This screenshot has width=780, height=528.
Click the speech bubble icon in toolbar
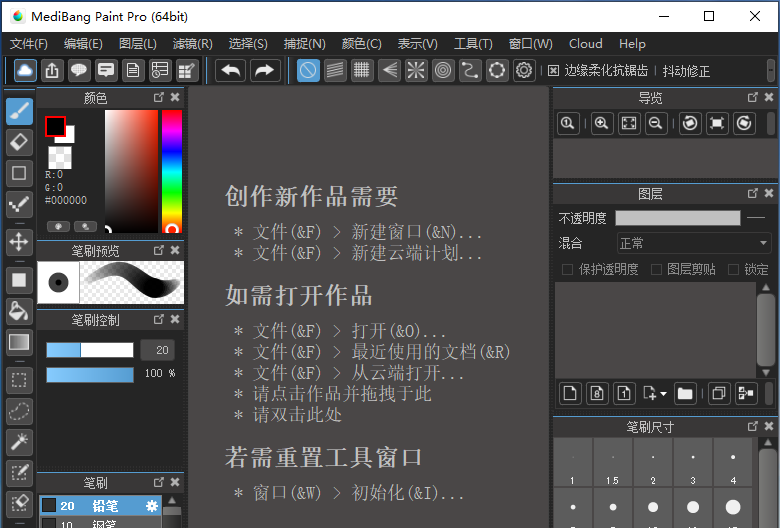point(79,70)
